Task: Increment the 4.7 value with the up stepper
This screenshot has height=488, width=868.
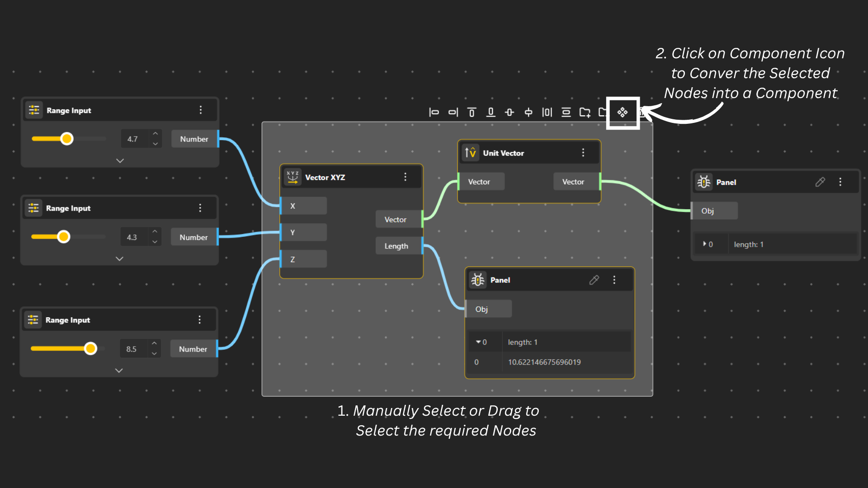Action: coord(155,134)
